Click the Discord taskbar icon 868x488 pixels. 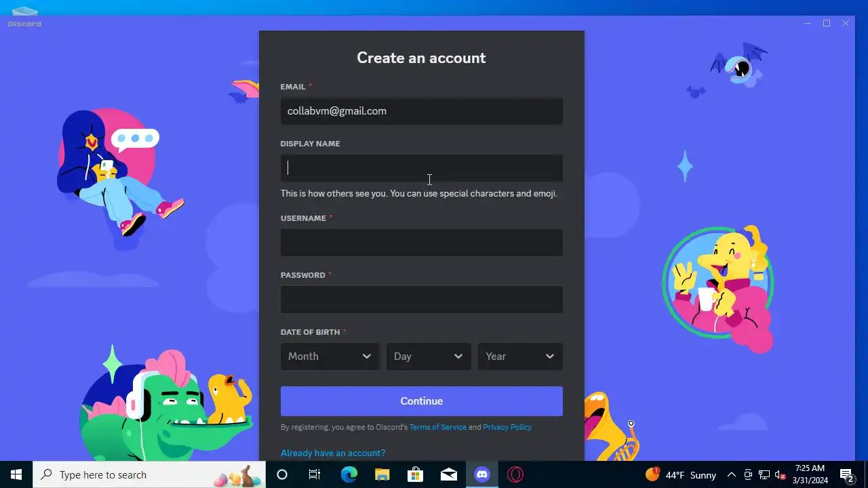coord(482,474)
